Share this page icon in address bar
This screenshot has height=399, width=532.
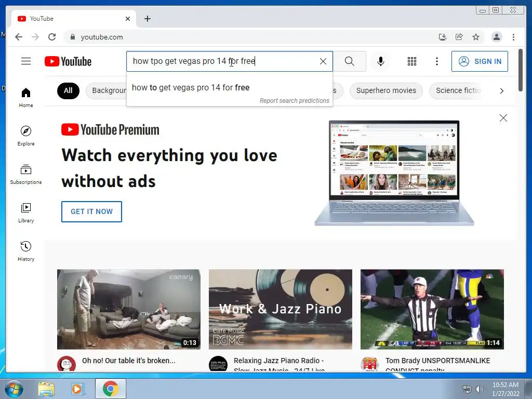[459, 37]
